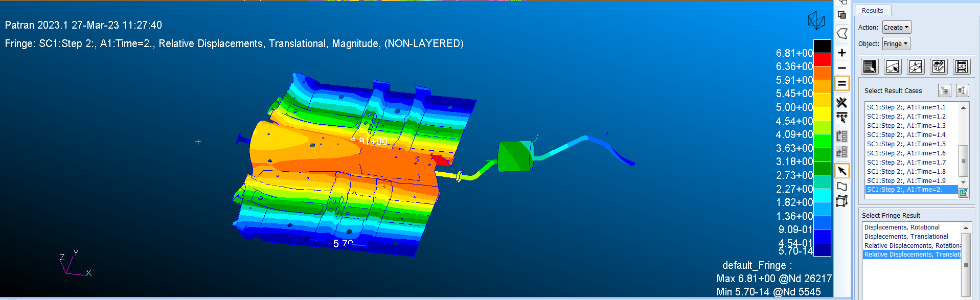Click the arrow cursor select tool
The height and width of the screenshot is (300, 980).
842,171
